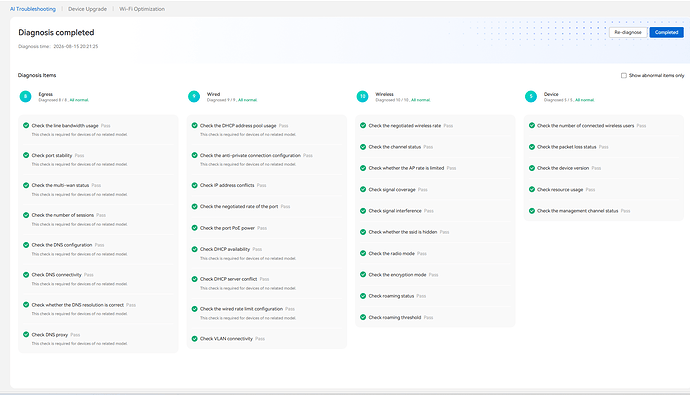Switch to the Wi-Fi Optimization tab

click(x=142, y=9)
